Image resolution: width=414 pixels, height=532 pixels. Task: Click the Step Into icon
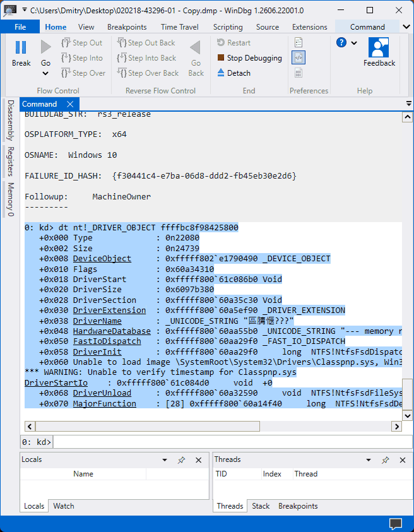66,58
